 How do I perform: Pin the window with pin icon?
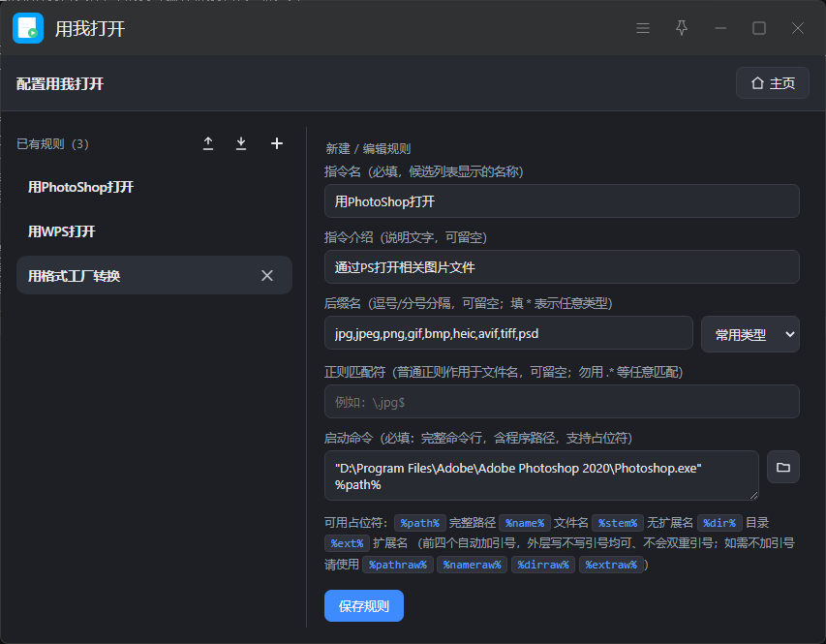[682, 28]
